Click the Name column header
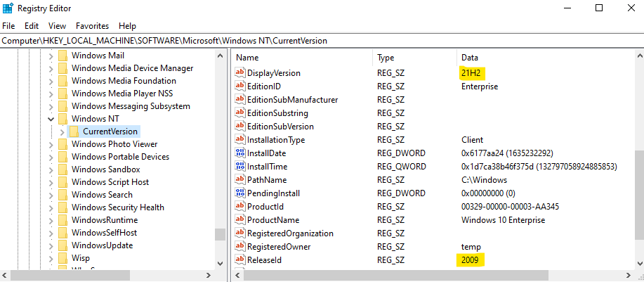 303,58
